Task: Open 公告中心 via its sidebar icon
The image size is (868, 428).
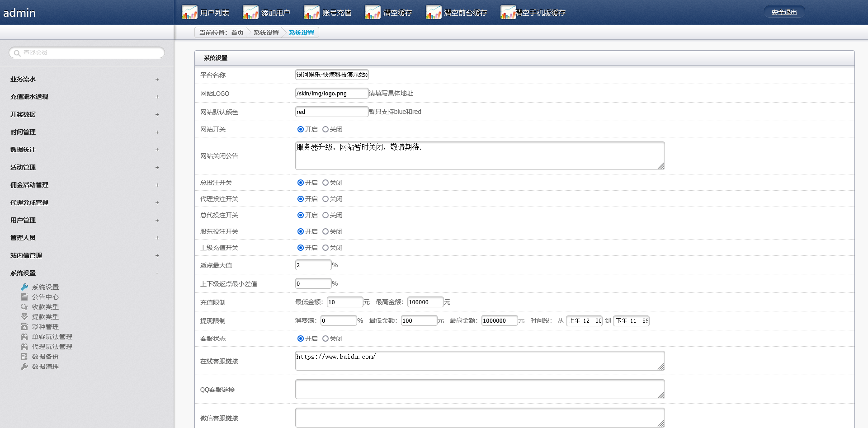Action: (24, 297)
